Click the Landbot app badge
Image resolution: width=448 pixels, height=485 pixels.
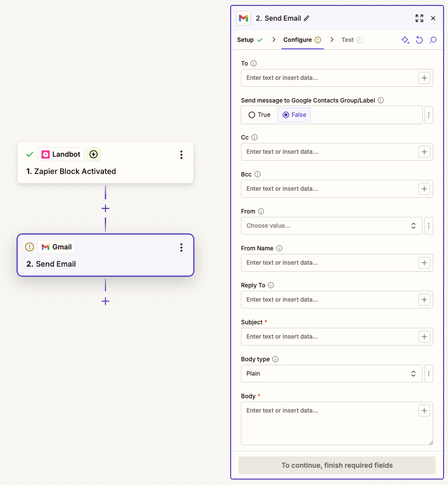(61, 154)
